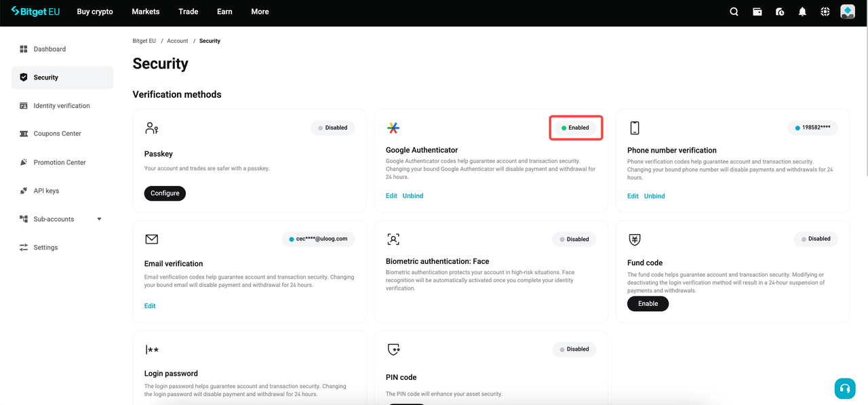
Task: Click the Fund code shield icon
Action: (x=635, y=239)
